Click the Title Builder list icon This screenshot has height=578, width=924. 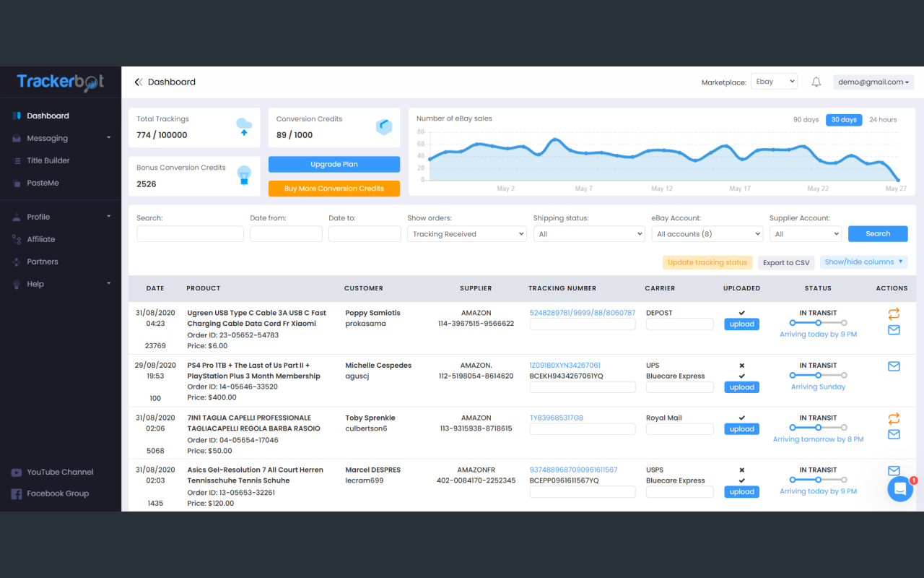pos(17,160)
